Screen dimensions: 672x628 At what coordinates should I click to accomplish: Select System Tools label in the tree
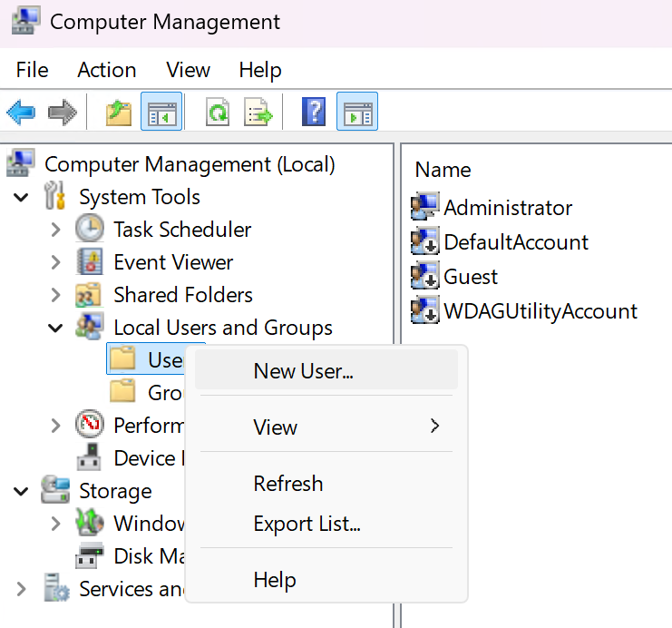(x=140, y=197)
